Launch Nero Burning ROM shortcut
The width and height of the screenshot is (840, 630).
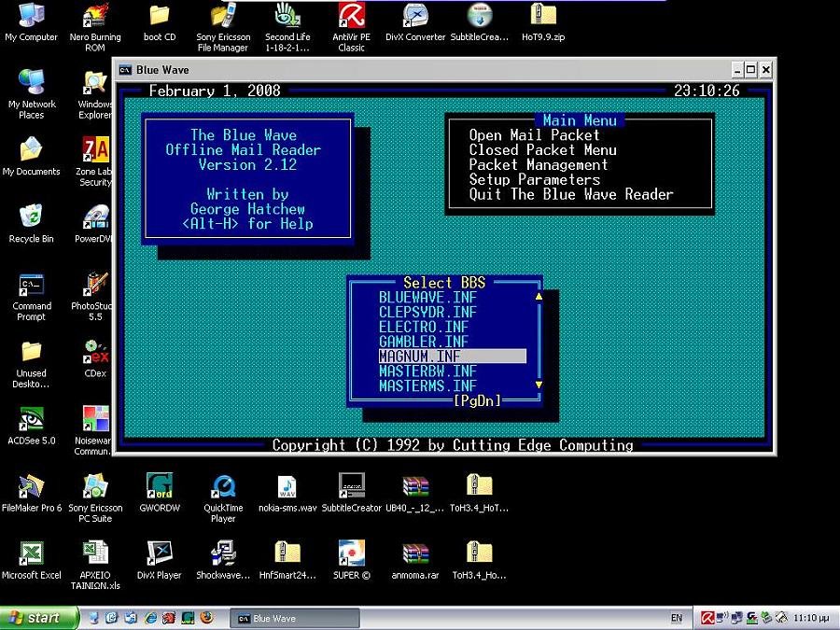click(x=95, y=27)
